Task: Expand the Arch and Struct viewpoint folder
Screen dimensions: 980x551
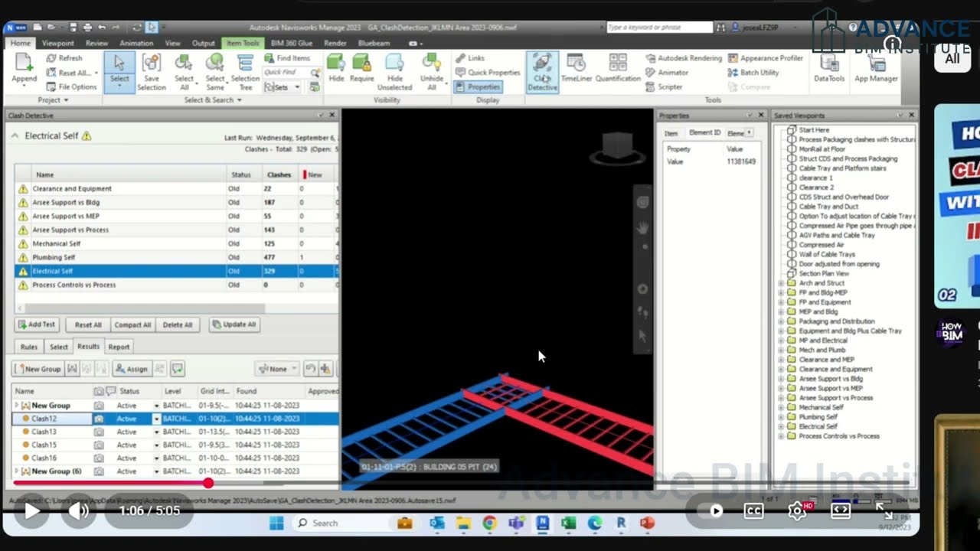Action: [781, 283]
